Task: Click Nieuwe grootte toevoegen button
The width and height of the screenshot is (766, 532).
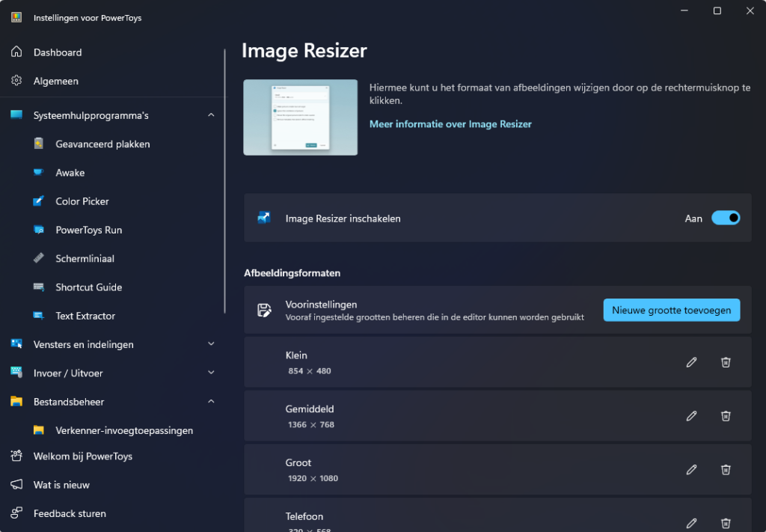Action: point(672,311)
